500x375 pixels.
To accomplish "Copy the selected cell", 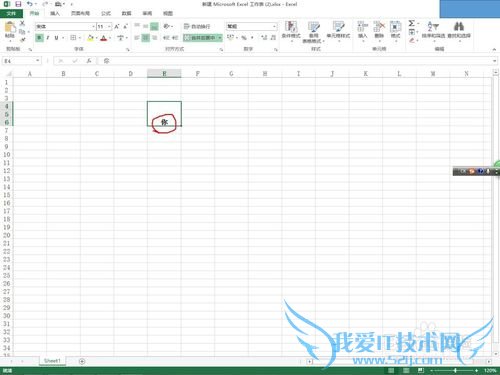I will pyautogui.click(x=22, y=32).
